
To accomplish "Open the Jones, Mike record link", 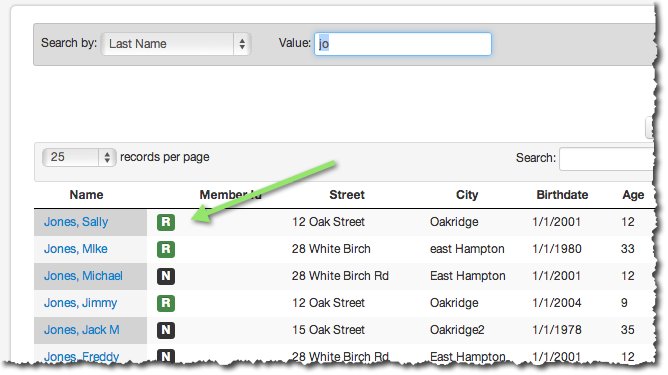I will (x=75, y=248).
